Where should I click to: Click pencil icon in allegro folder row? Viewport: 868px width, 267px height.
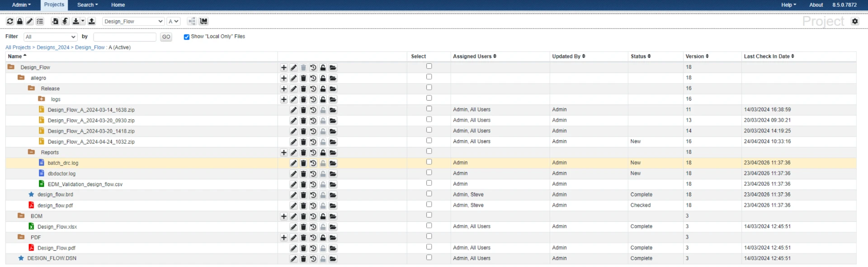pyautogui.click(x=294, y=78)
